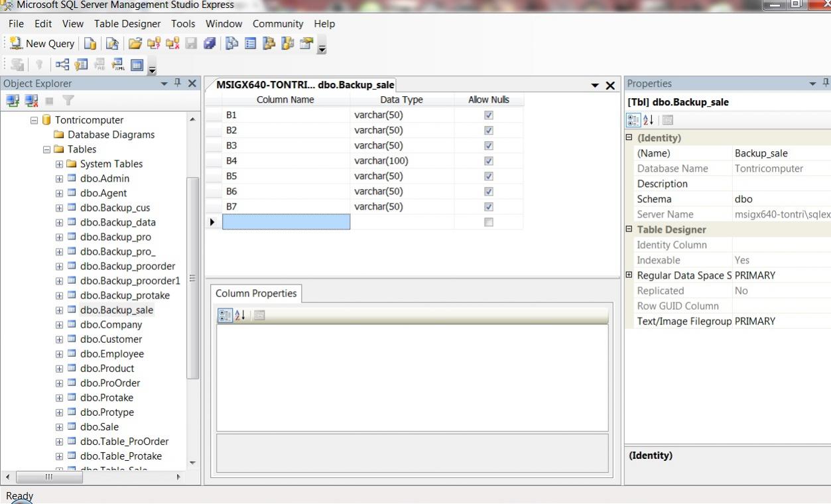Click Manage Check Constraints icon

tap(137, 65)
